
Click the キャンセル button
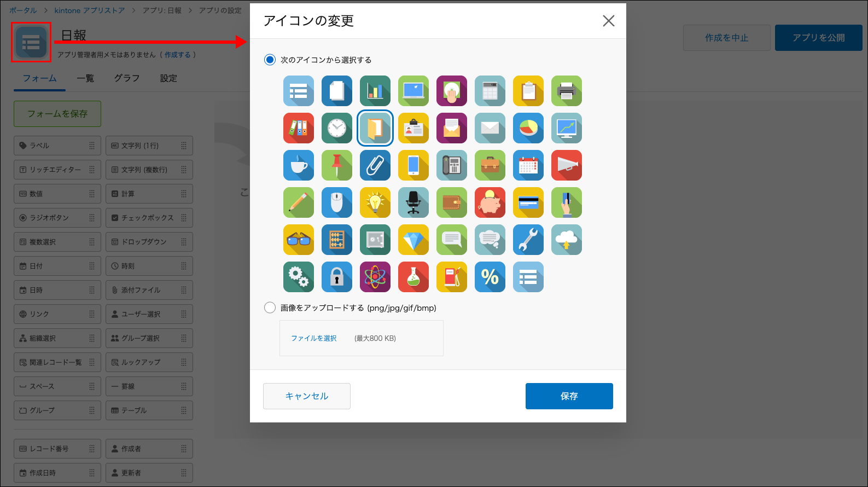307,396
